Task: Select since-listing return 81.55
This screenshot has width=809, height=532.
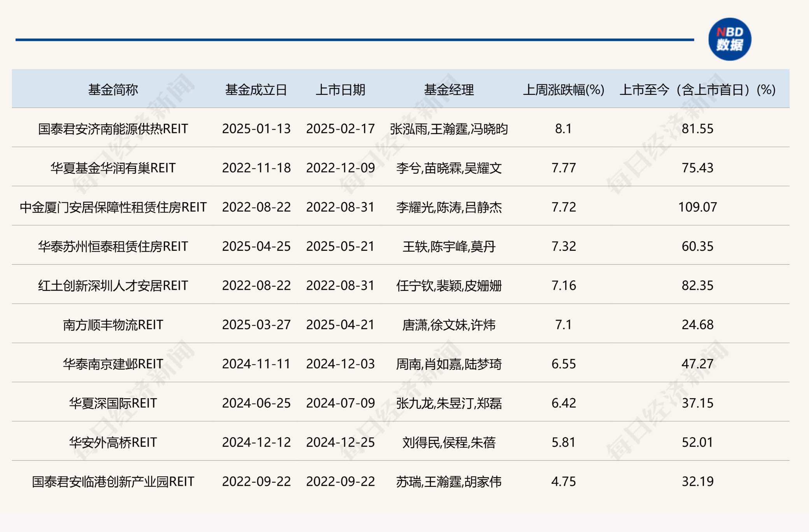Action: [x=698, y=129]
